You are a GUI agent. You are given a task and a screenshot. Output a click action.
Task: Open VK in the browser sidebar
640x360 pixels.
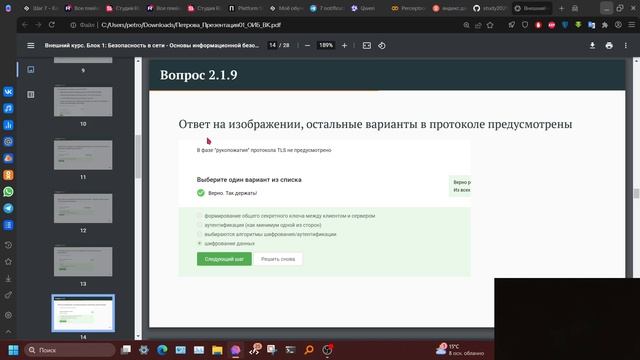[8, 91]
